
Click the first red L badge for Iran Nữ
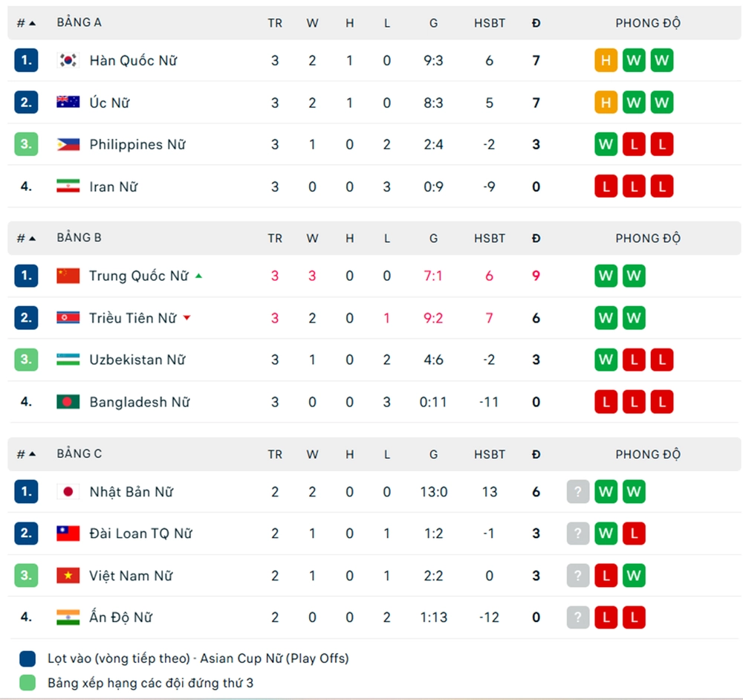point(606,187)
